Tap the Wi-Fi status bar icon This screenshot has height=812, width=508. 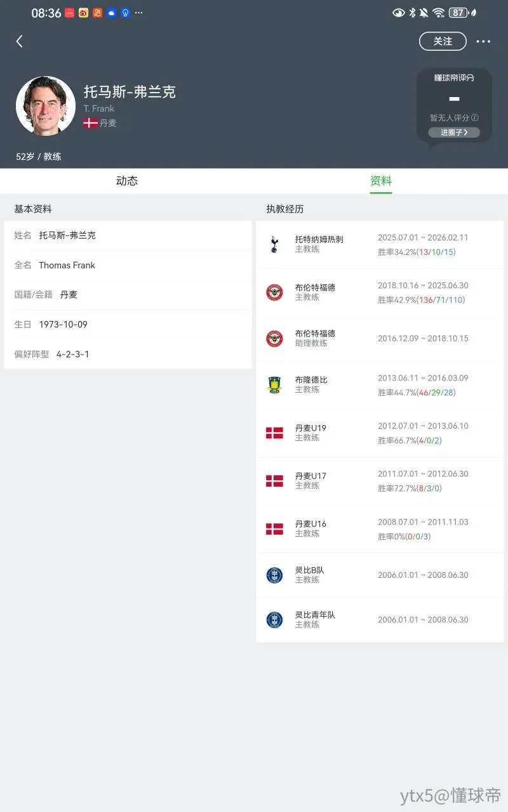pos(439,13)
